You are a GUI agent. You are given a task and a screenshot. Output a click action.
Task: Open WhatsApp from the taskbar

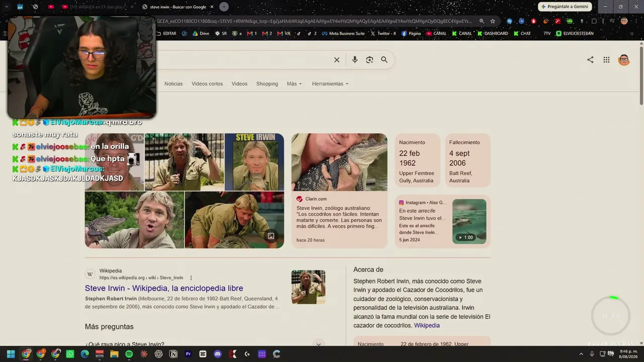(x=70, y=354)
